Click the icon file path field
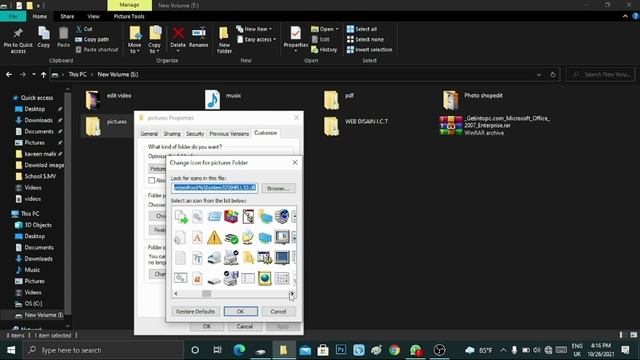Viewport: 640px width, 360px height. coord(215,188)
